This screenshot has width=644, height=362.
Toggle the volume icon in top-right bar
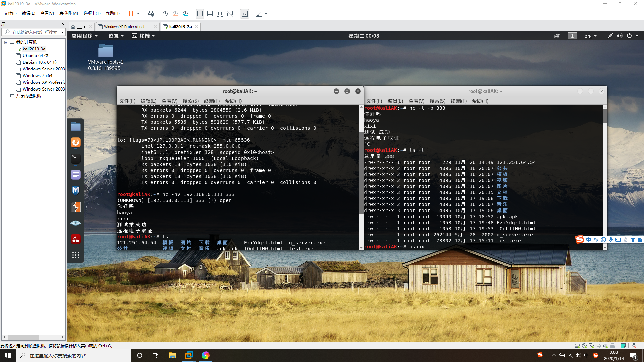(620, 35)
